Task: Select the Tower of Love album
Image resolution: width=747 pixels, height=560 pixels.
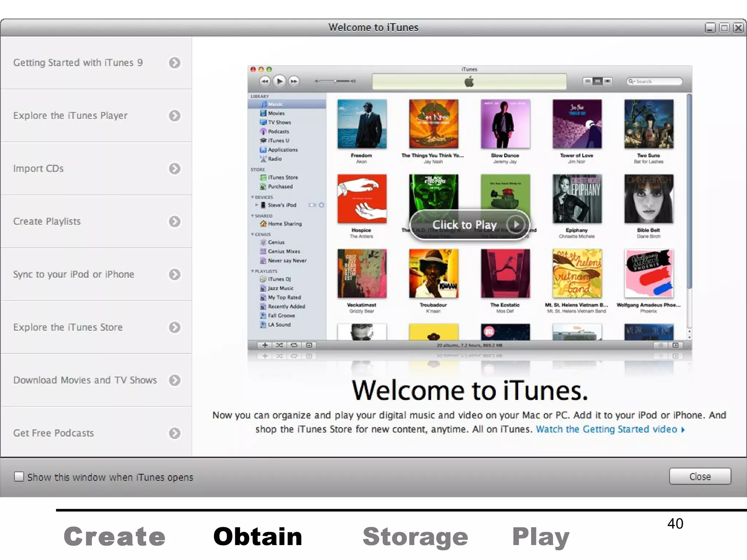Action: 577,124
